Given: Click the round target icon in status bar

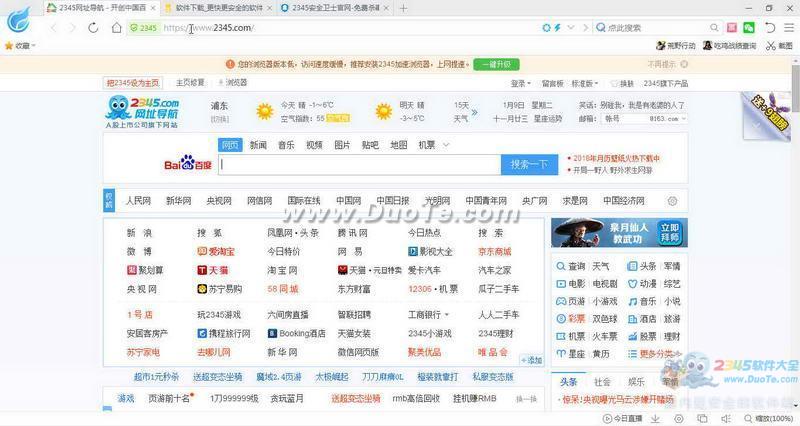Looking at the screenshot, I should point(679,419).
